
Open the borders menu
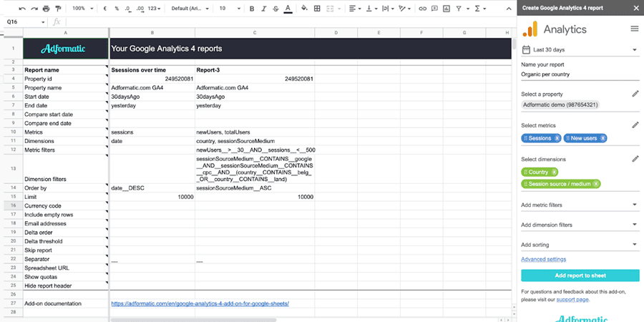click(x=317, y=8)
